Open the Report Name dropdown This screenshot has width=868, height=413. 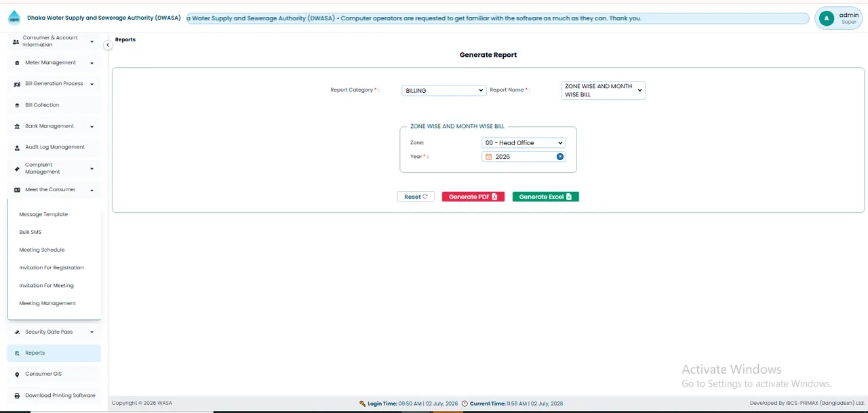[604, 90]
